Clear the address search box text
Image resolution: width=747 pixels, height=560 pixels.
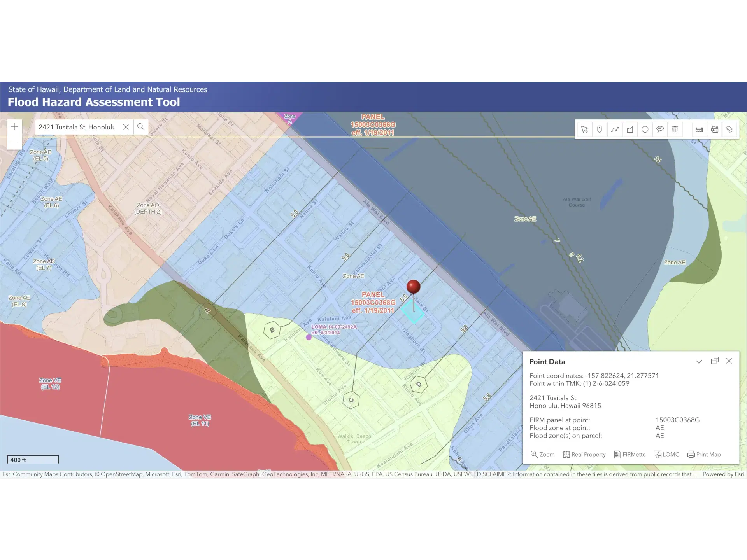pos(126,127)
